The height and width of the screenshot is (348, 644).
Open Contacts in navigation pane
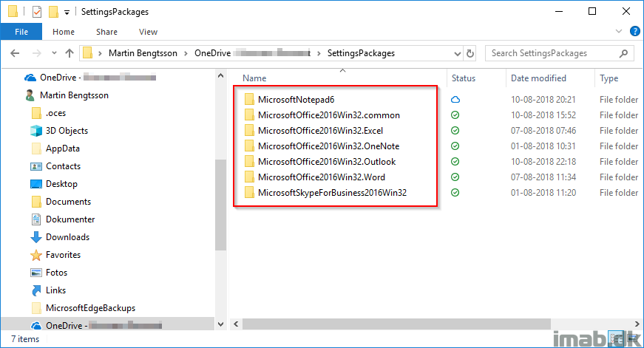(x=55, y=166)
